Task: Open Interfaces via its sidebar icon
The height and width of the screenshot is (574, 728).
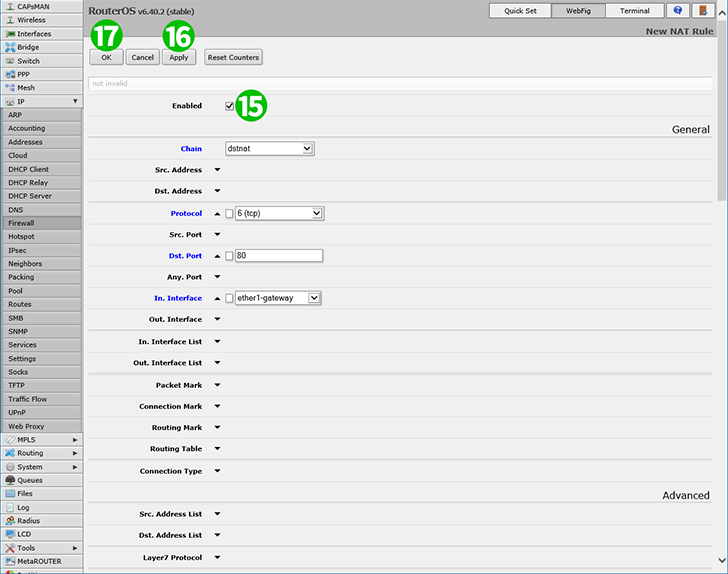Action: pos(10,34)
